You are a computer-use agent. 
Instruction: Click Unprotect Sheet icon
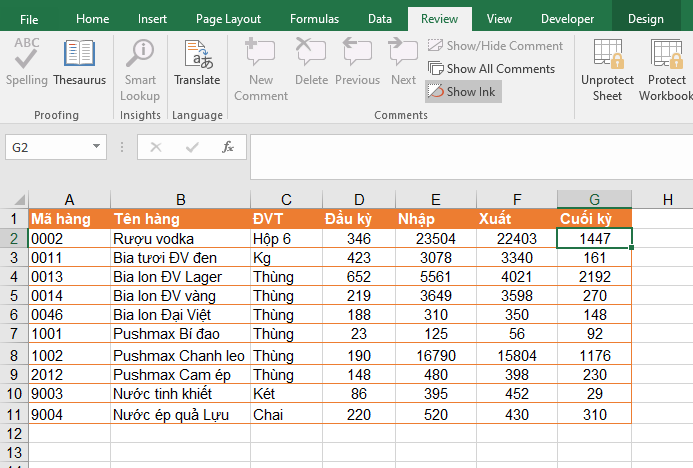coord(607,68)
